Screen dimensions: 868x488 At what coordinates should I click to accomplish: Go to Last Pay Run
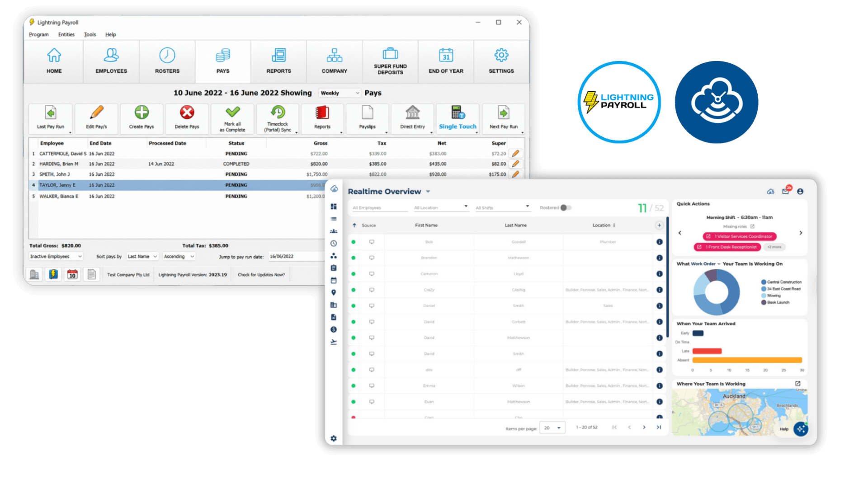(51, 118)
